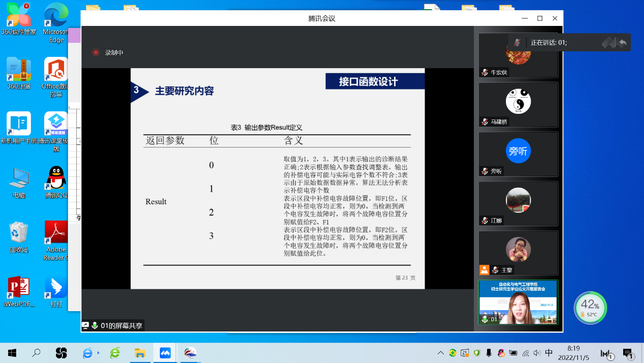
Task: Select 01 speaker's live video tile
Action: pos(518,302)
